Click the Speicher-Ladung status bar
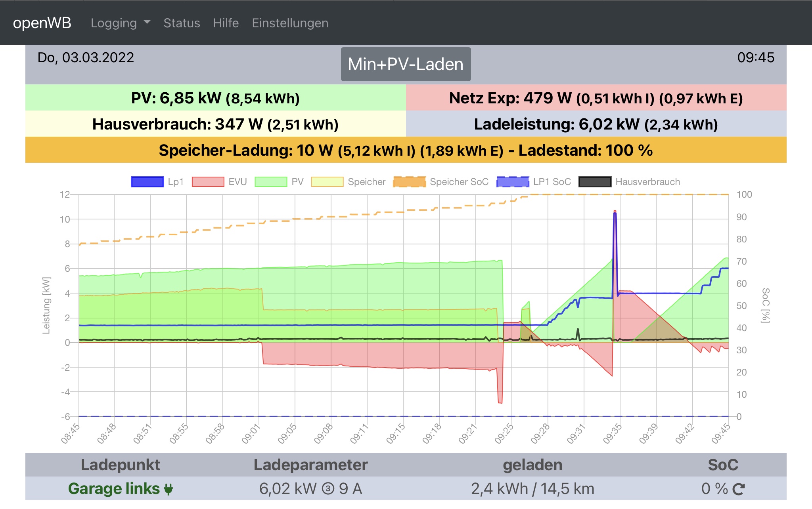The height and width of the screenshot is (509, 812). pyautogui.click(x=406, y=150)
